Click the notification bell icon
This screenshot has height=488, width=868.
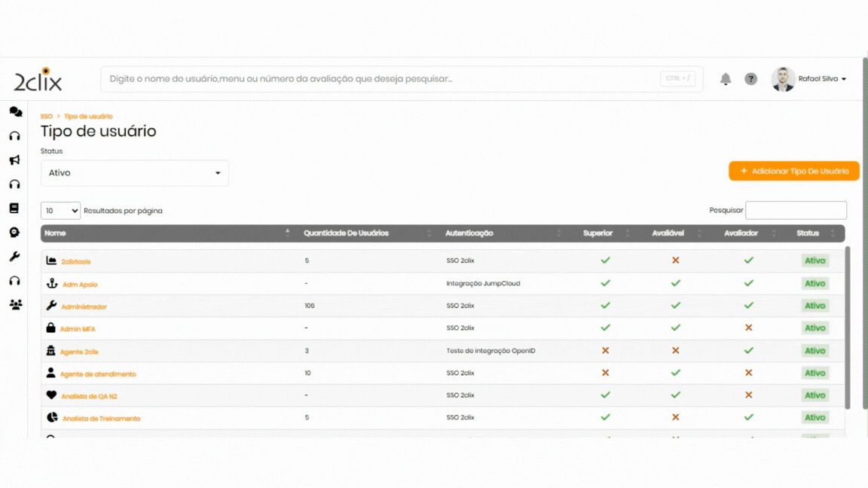pos(726,79)
